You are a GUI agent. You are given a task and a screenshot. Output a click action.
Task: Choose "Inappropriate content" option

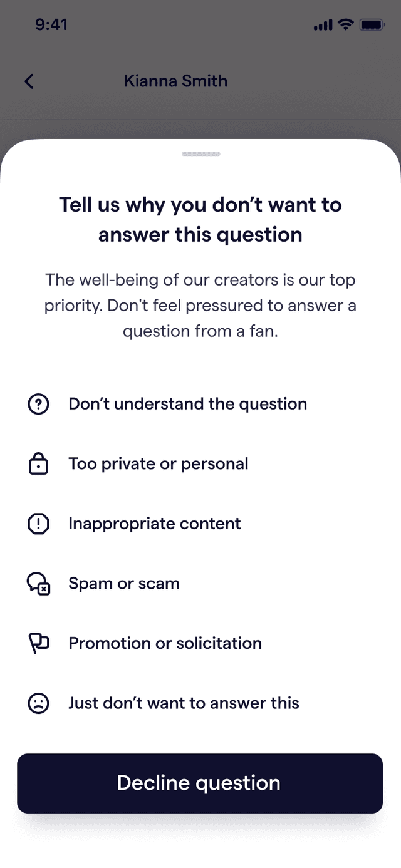200,524
